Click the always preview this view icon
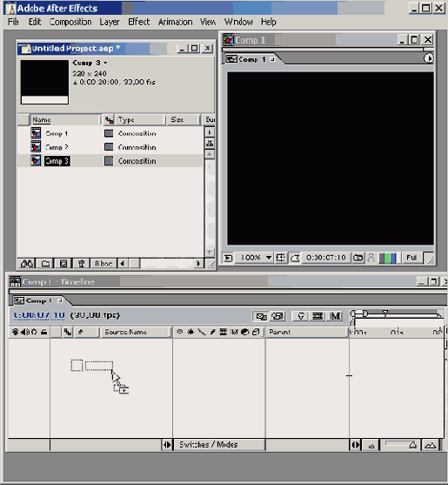Viewport: 448px width, 485px height. [x=228, y=258]
